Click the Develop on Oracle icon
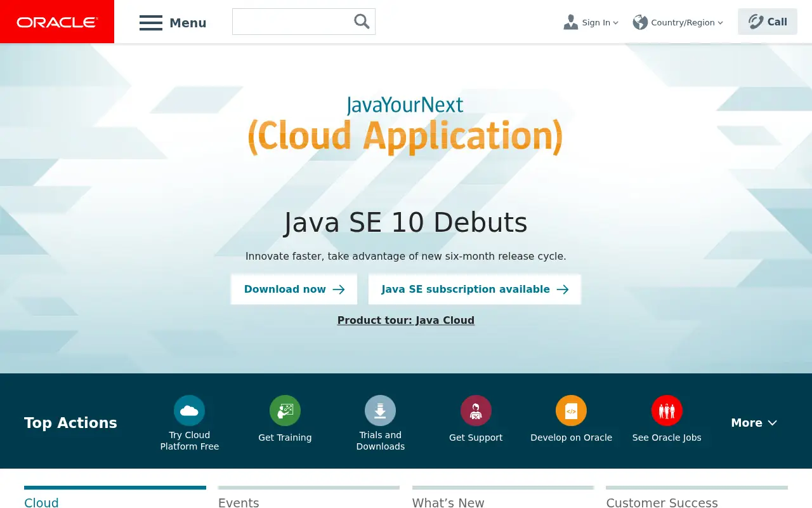 [572, 410]
